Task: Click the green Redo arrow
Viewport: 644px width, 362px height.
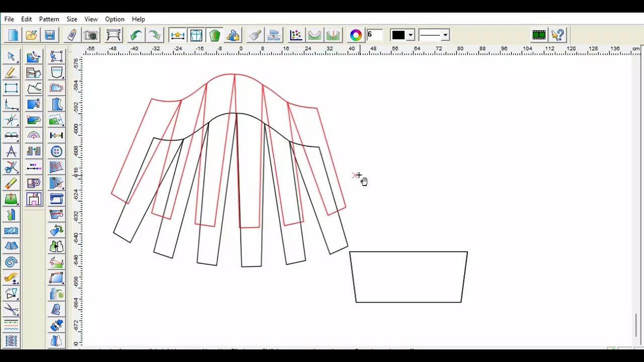Action: coord(154,35)
